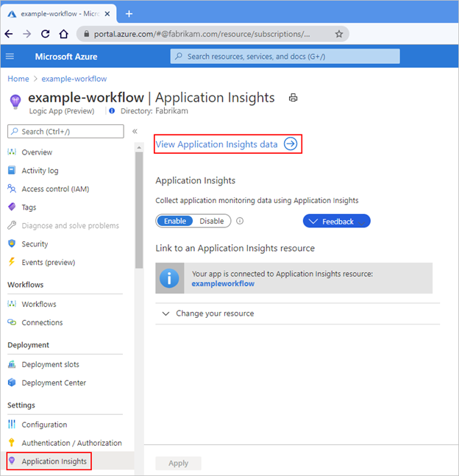Select the Disable toggle option

(212, 221)
